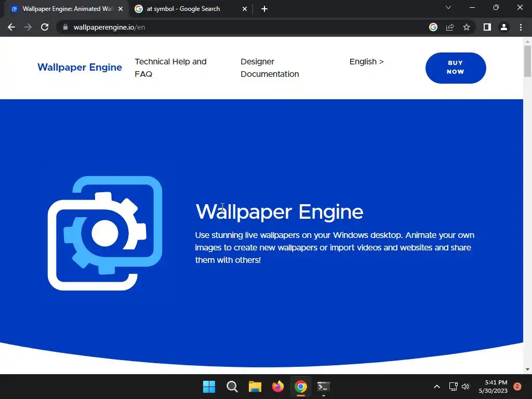The image size is (532, 399).
Task: Open the tab search chevron
Action: click(448, 7)
